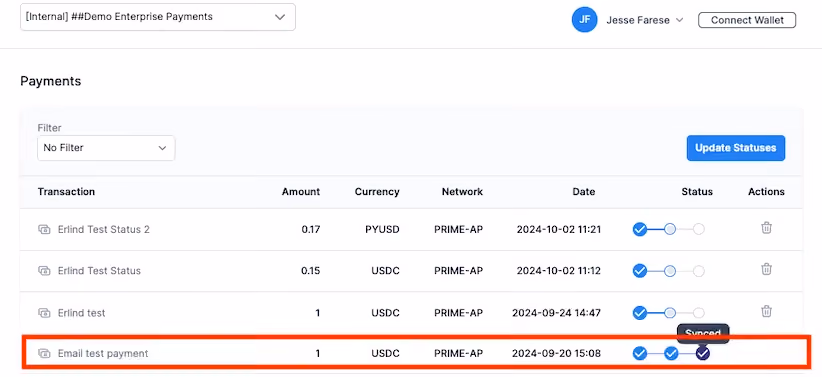822x377 pixels.
Task: Open the 0.15 USDC Erlind Test Status transaction
Action: pyautogui.click(x=99, y=271)
